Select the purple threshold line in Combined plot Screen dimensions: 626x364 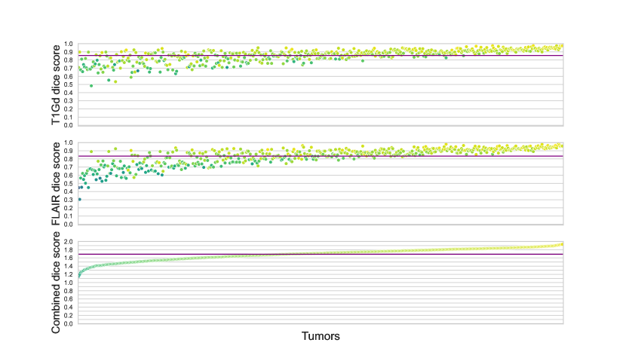[x=321, y=254]
